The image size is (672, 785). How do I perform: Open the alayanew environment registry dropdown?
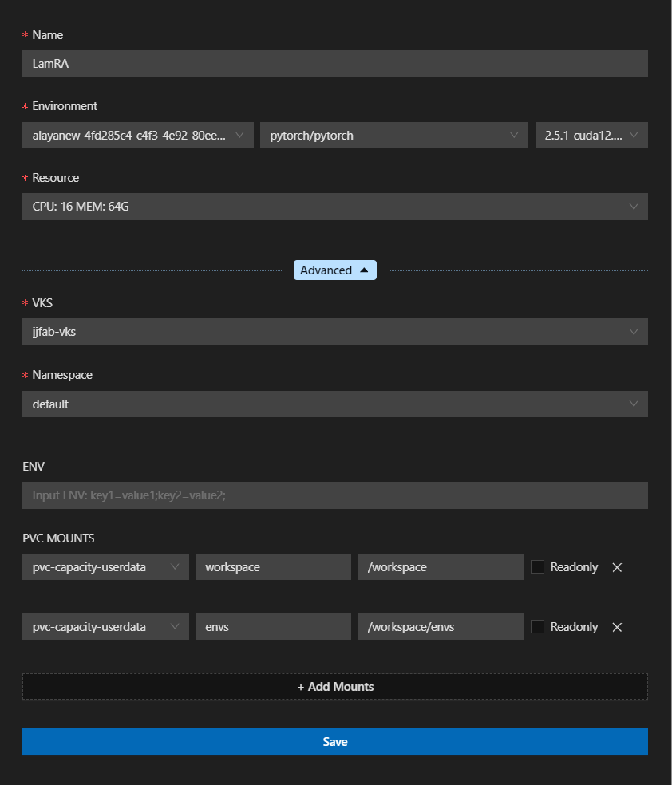pos(137,136)
